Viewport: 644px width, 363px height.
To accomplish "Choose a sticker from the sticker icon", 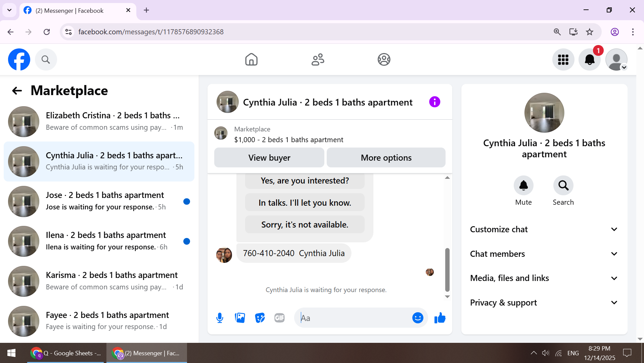I will (x=260, y=318).
